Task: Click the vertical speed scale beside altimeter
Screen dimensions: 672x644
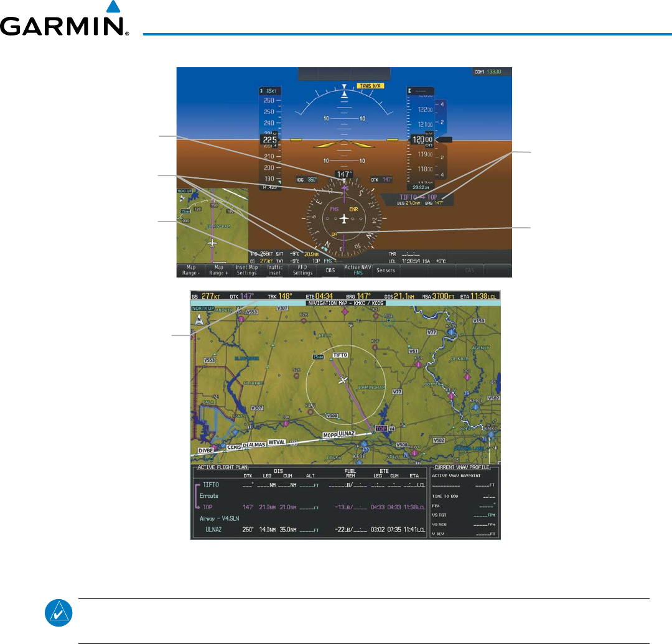Action: click(x=441, y=139)
